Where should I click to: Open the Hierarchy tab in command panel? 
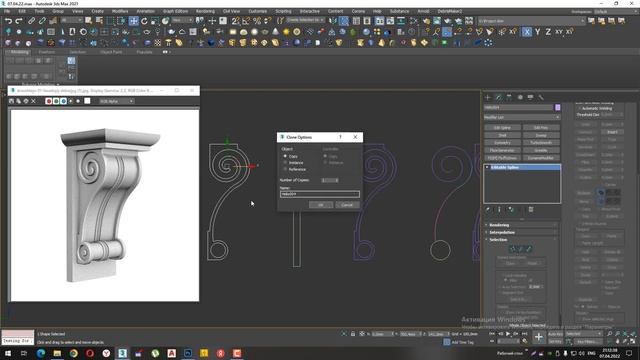pos(509,97)
